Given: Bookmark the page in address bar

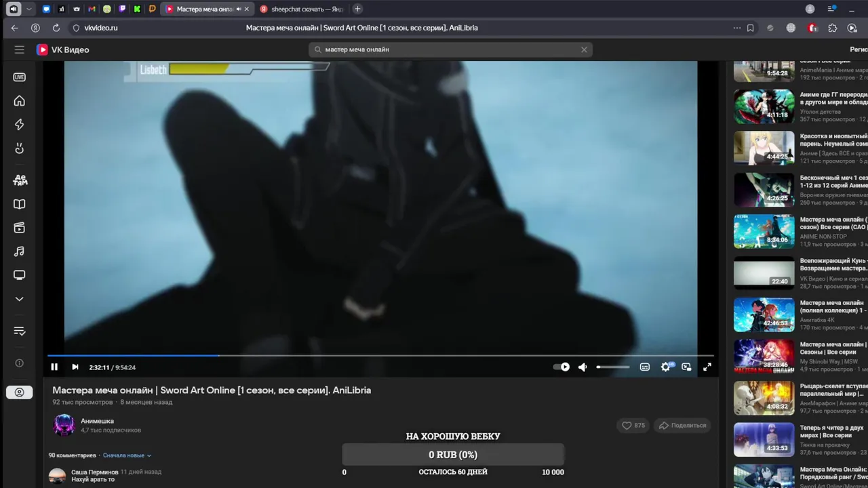Looking at the screenshot, I should (x=751, y=28).
